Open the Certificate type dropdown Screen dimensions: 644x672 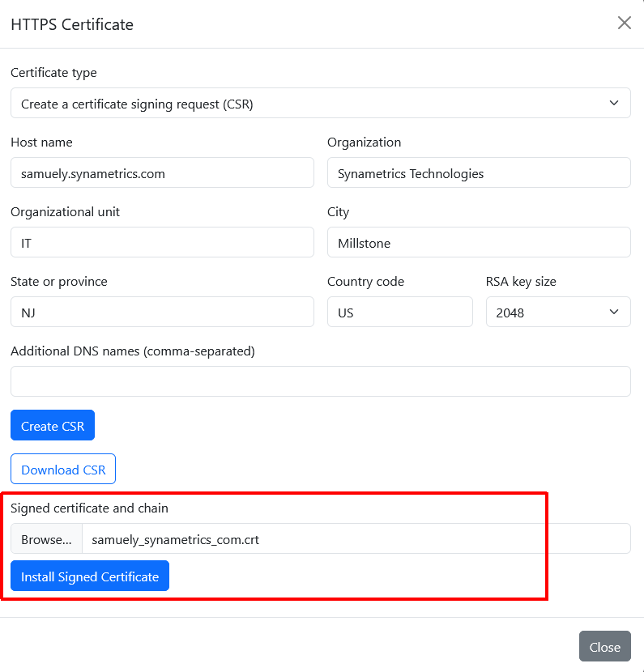tap(321, 104)
